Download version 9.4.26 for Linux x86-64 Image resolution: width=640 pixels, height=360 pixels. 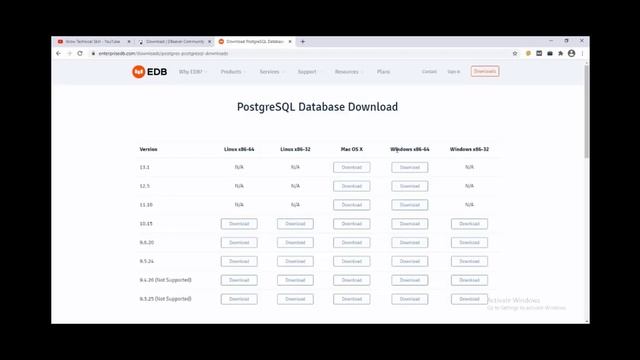pyautogui.click(x=239, y=280)
